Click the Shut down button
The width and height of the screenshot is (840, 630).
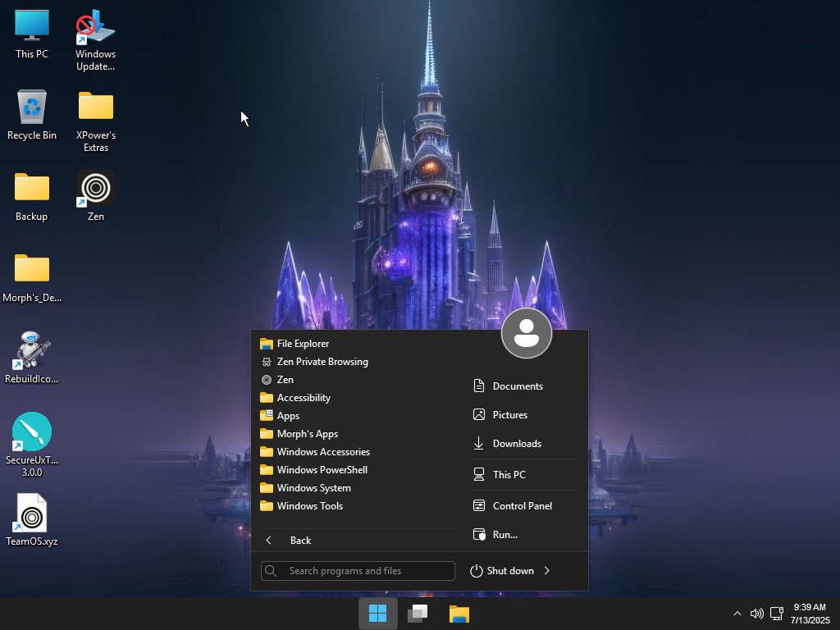point(502,571)
